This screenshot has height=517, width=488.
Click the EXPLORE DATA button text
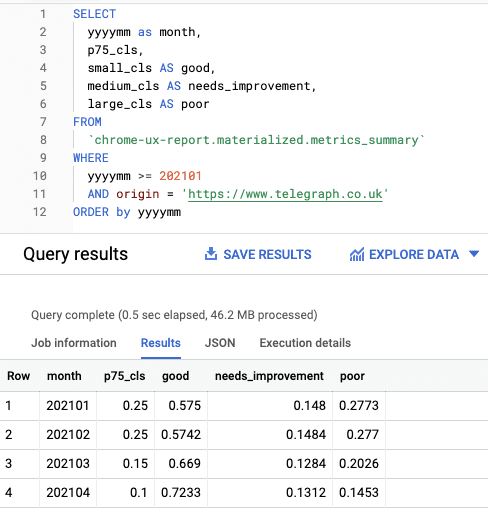(414, 255)
